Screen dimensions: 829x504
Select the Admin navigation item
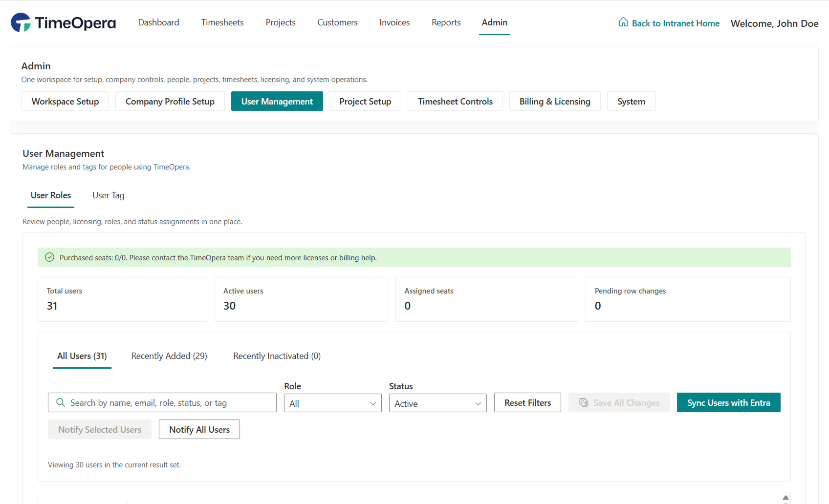(495, 22)
